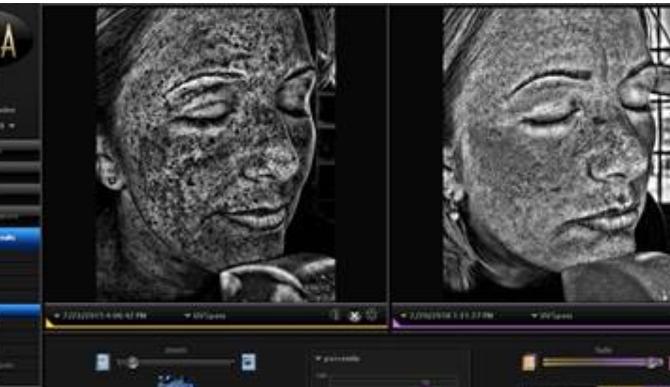Click the zoom-out page icon left of zoom slider
Image resolution: width=670 pixels, height=387 pixels.
tap(102, 362)
